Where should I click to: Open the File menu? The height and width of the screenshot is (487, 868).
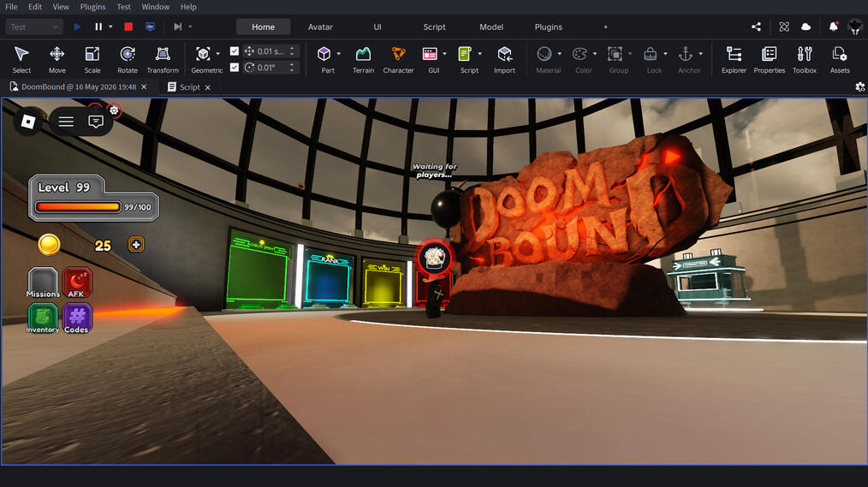coord(11,7)
